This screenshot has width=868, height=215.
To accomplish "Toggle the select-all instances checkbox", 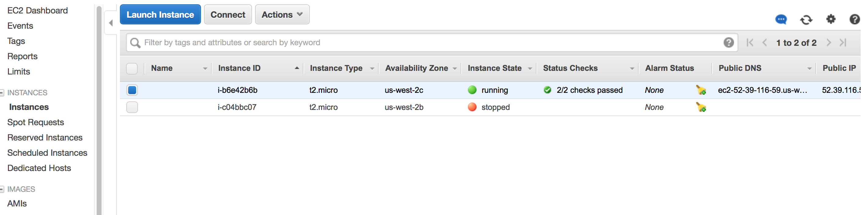I will [132, 68].
